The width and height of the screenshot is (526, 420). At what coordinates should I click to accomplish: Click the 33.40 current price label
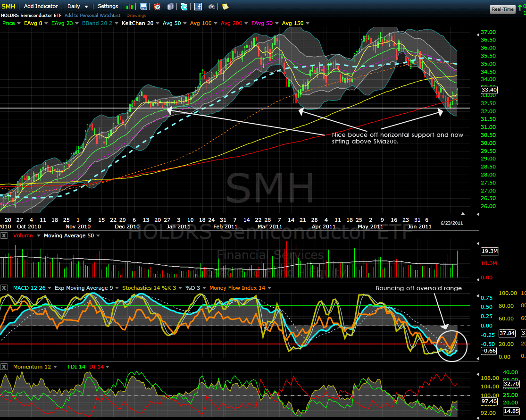[489, 90]
